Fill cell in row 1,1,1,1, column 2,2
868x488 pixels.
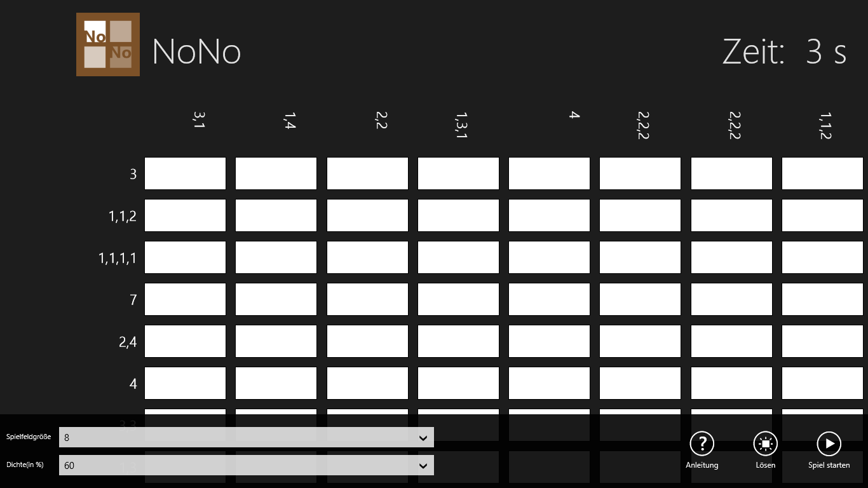pyautogui.click(x=367, y=257)
